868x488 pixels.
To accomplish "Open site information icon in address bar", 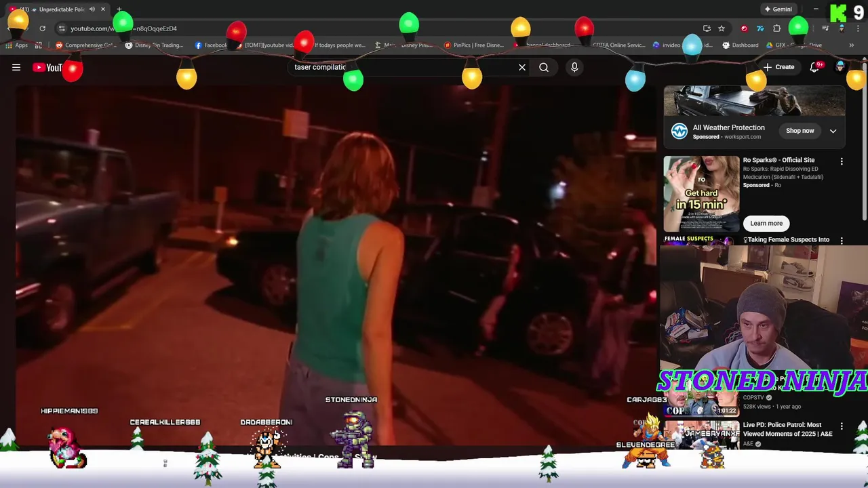I will (62, 28).
